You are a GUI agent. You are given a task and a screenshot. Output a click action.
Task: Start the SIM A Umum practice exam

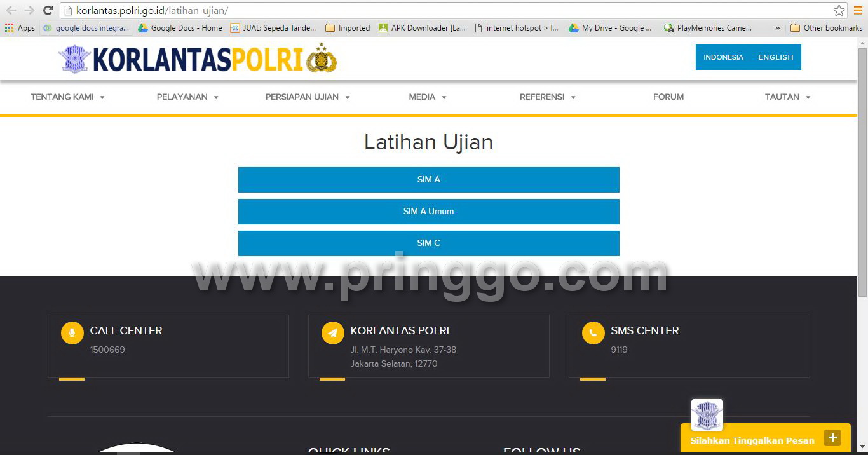click(x=428, y=212)
